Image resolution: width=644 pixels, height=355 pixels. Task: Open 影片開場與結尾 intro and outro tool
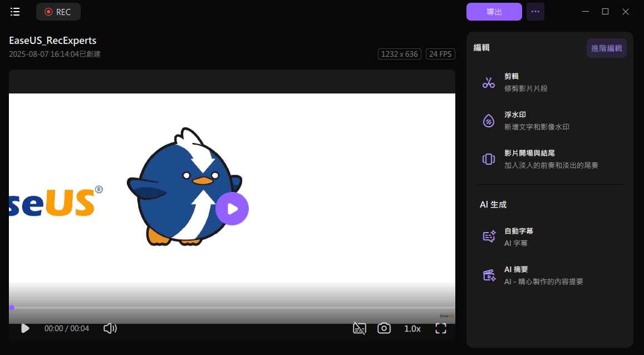pyautogui.click(x=550, y=159)
